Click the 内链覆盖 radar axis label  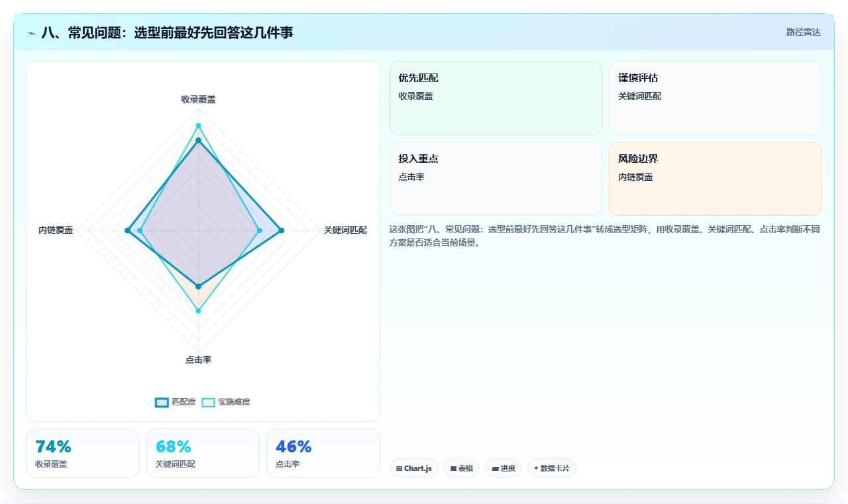point(56,230)
